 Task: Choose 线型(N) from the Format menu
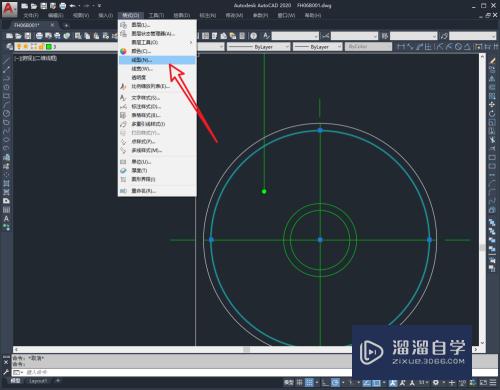pyautogui.click(x=157, y=60)
